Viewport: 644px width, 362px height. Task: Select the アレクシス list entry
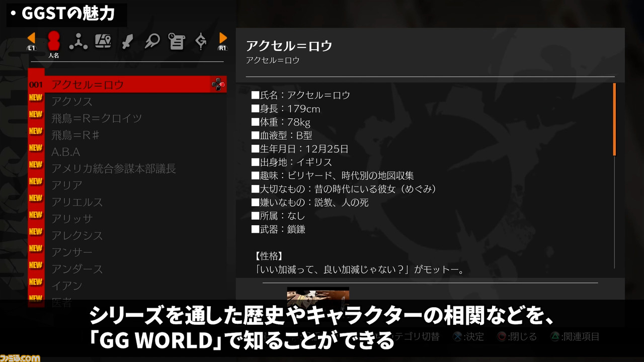[x=77, y=235]
